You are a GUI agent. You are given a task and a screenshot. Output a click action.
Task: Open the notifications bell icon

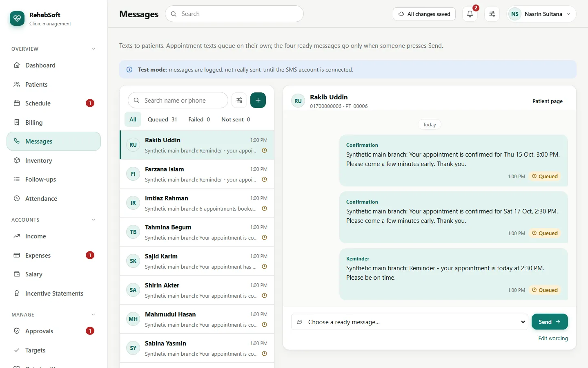(470, 14)
